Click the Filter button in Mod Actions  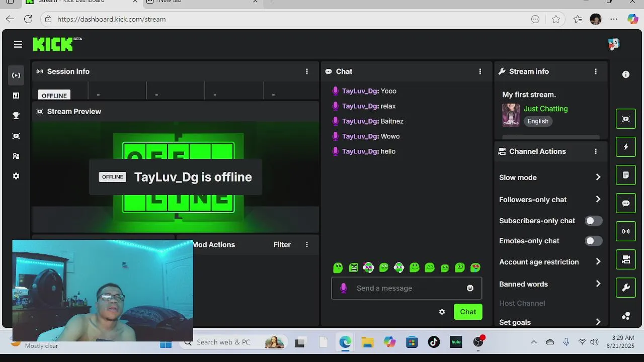click(x=282, y=244)
